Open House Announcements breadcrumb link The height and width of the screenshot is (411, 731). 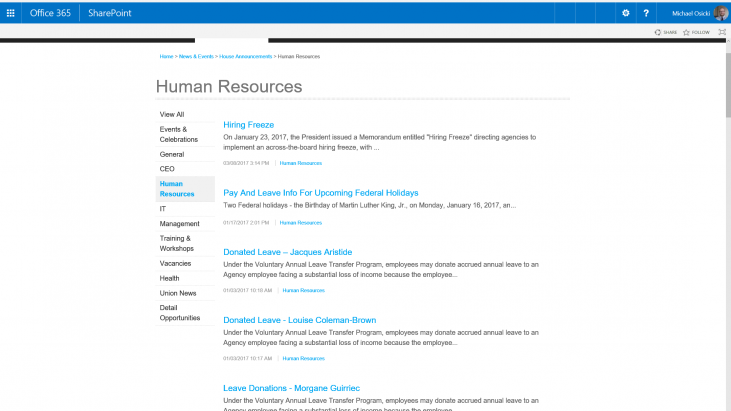pyautogui.click(x=246, y=56)
